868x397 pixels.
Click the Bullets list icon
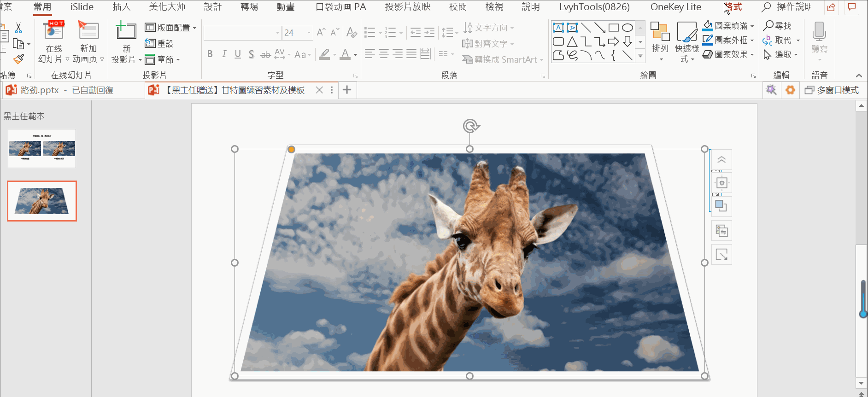369,32
